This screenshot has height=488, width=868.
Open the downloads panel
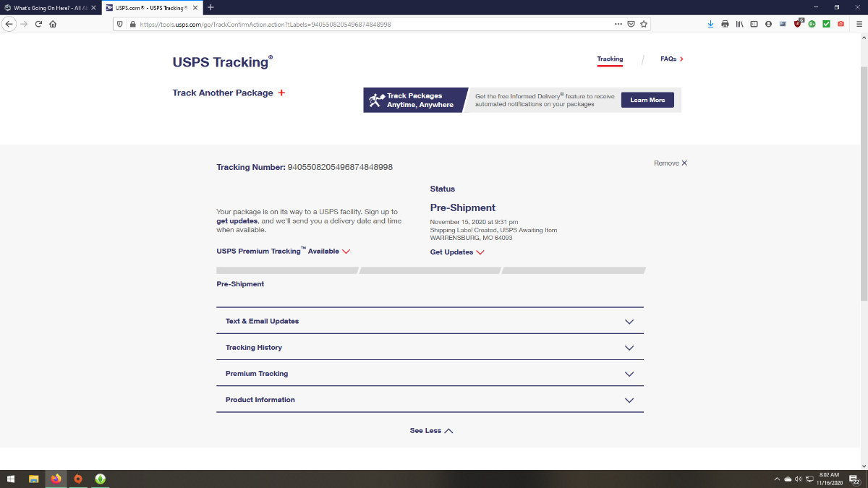(711, 24)
